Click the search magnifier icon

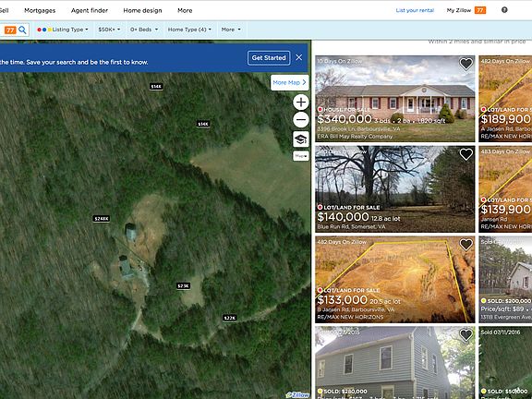(22, 30)
